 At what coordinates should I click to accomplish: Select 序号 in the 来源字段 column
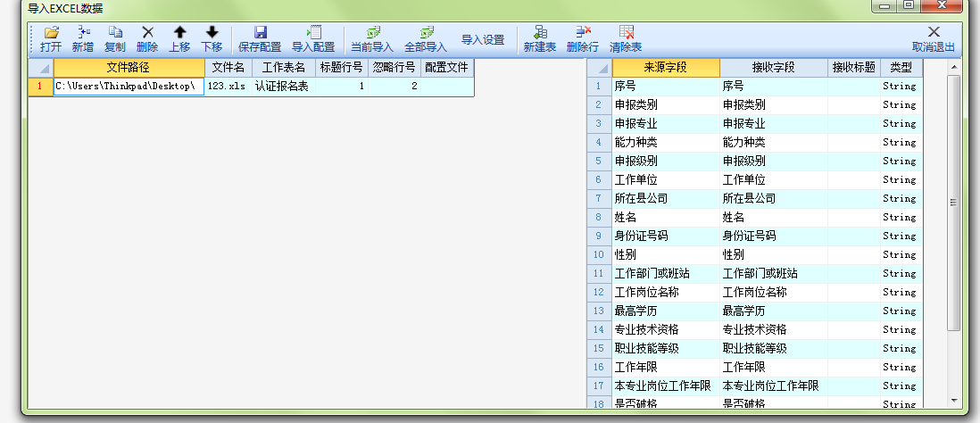666,87
